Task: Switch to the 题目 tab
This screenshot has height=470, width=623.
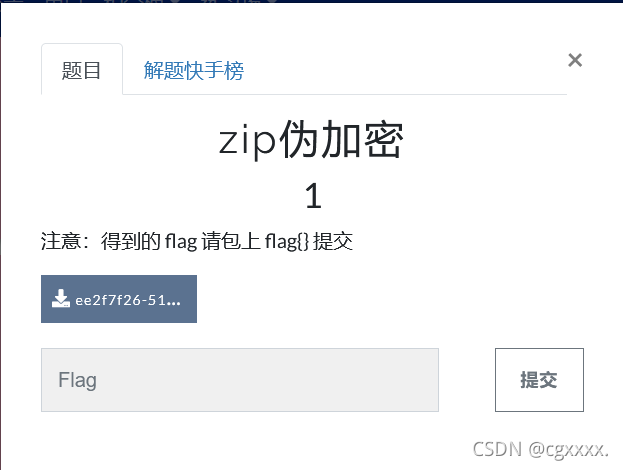Action: coord(81,69)
